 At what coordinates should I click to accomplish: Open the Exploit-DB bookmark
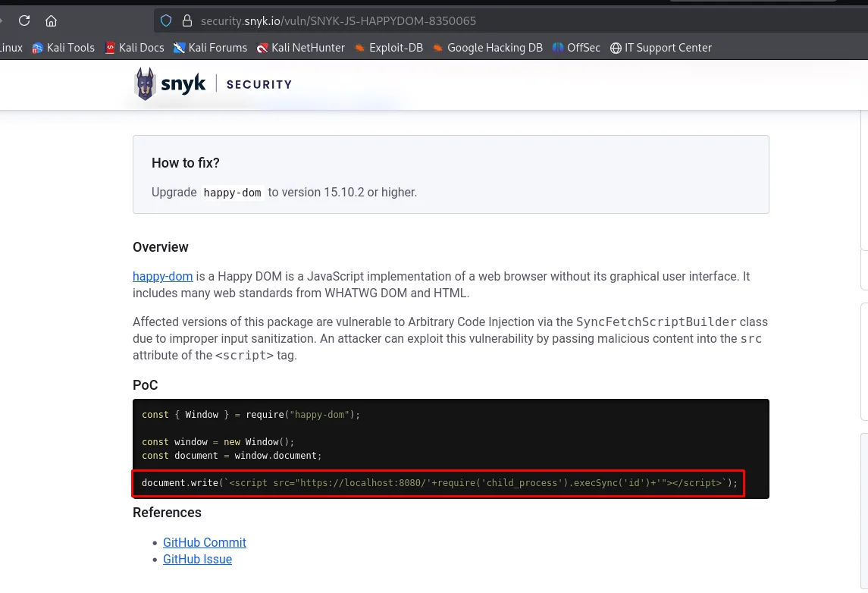pyautogui.click(x=389, y=48)
